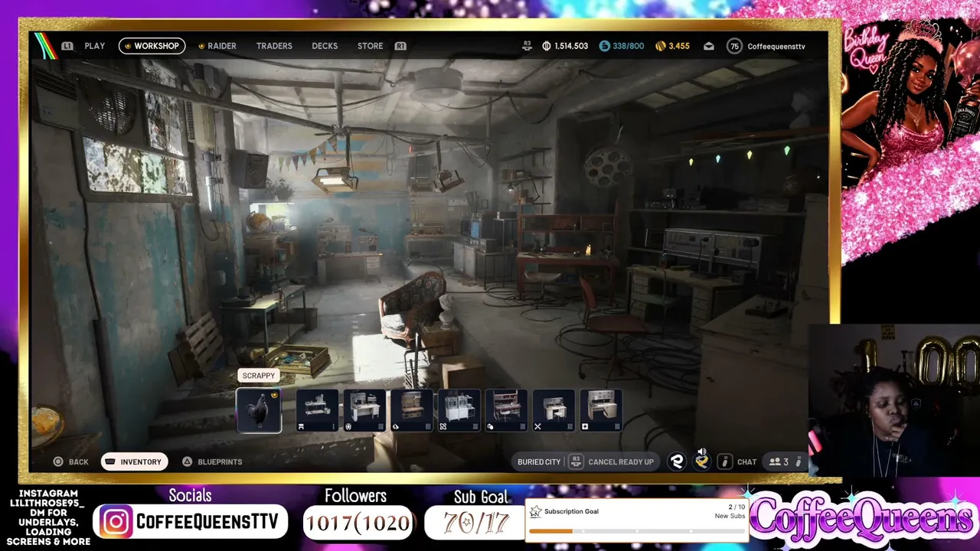Select the Scrappy rooster station
The height and width of the screenshot is (551, 980).
259,410
